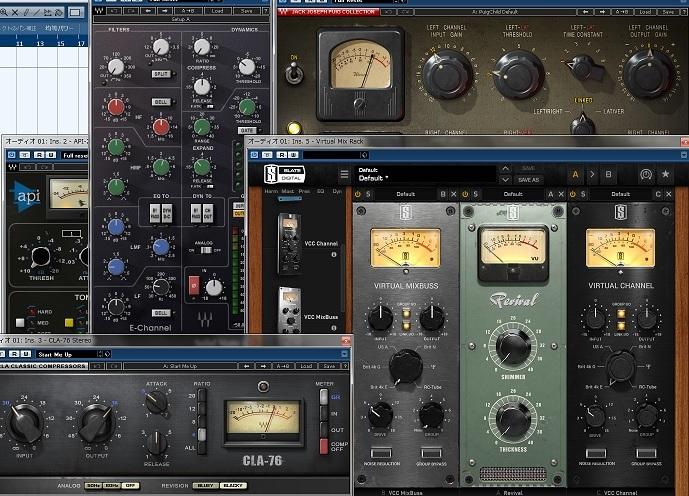Click the E-Channel A→B copy button
Screen dimensions: 689x496
click(x=190, y=11)
